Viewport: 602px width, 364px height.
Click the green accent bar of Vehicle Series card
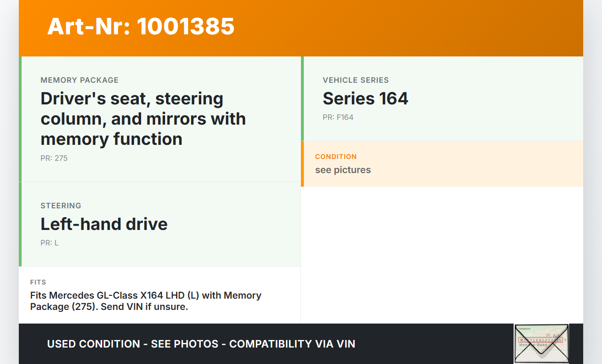tap(302, 98)
